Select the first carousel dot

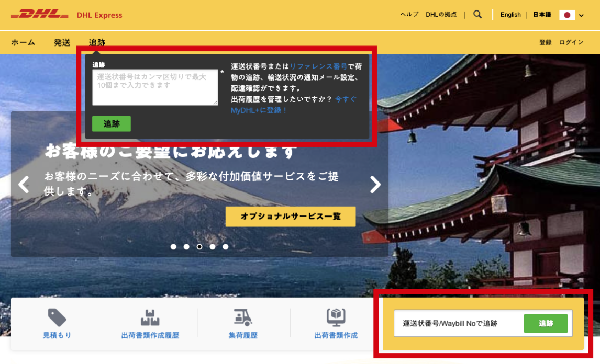tap(173, 247)
